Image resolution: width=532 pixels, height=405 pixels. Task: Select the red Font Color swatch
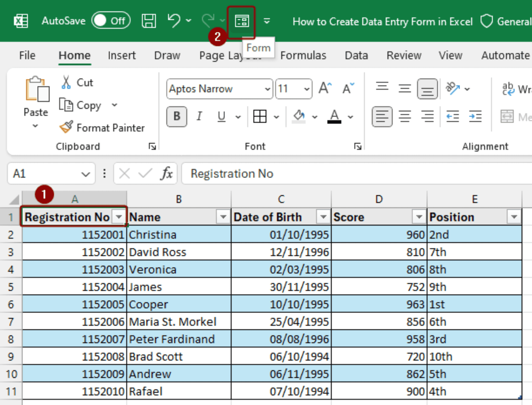(335, 121)
